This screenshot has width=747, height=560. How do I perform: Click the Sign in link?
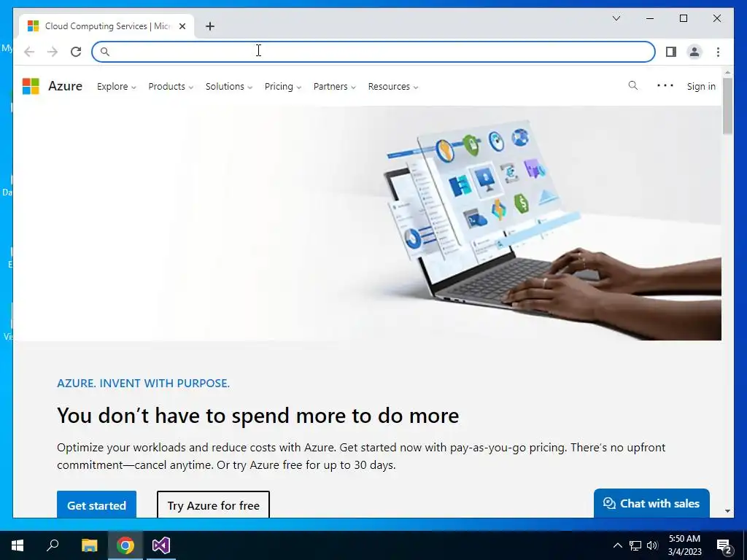pos(701,86)
